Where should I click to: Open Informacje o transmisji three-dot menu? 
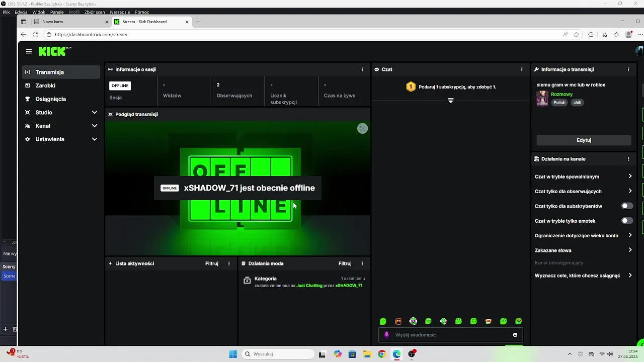coord(628,69)
